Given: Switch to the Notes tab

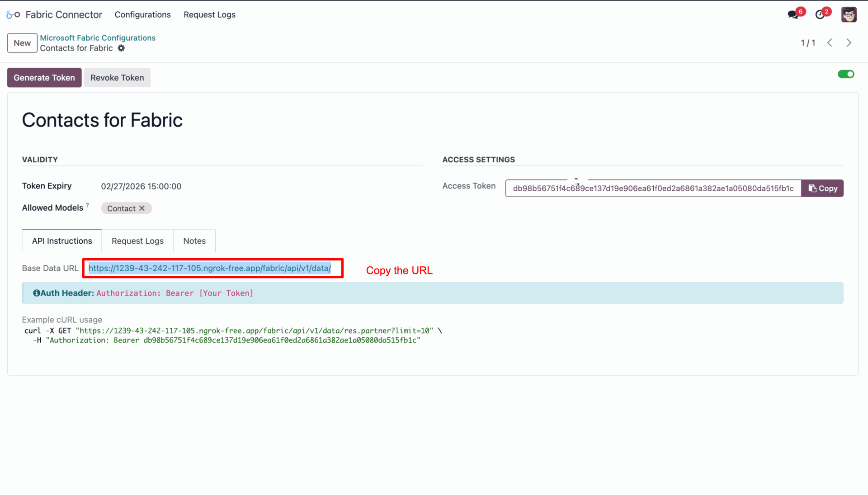Looking at the screenshot, I should 194,241.
